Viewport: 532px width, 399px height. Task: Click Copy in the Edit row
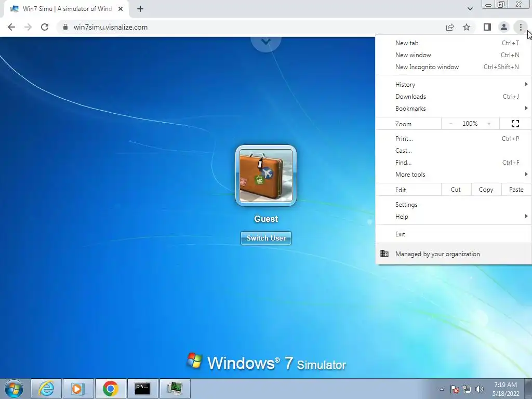[486, 190]
